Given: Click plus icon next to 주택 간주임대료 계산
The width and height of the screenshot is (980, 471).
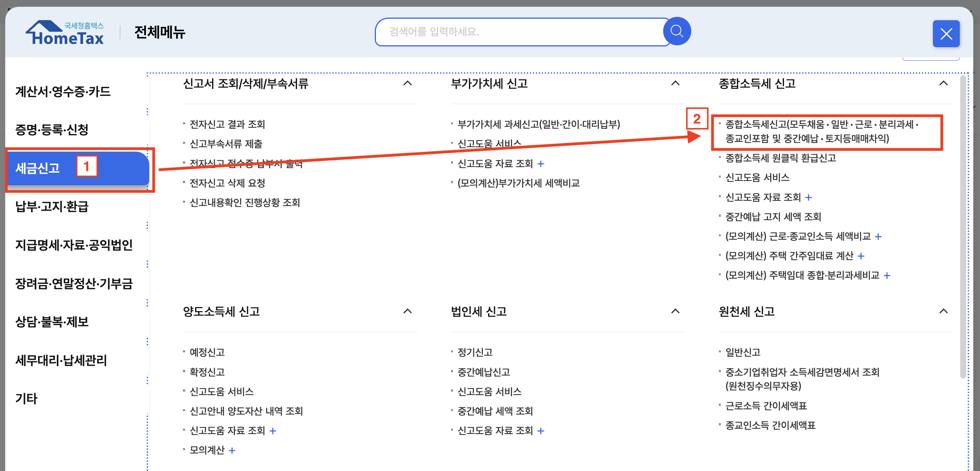Looking at the screenshot, I should 861,256.
